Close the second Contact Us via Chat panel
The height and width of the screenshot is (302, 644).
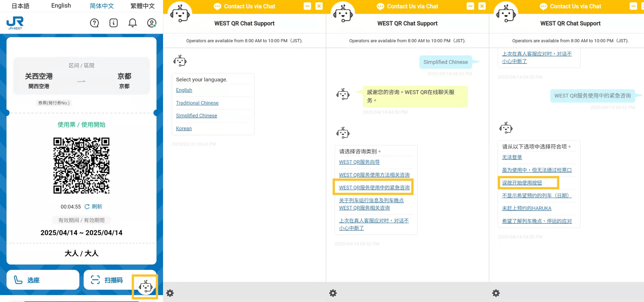[x=482, y=6]
